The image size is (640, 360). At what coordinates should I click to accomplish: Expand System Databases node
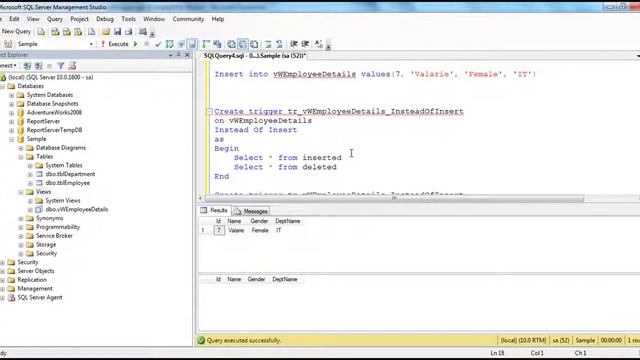click(x=11, y=95)
